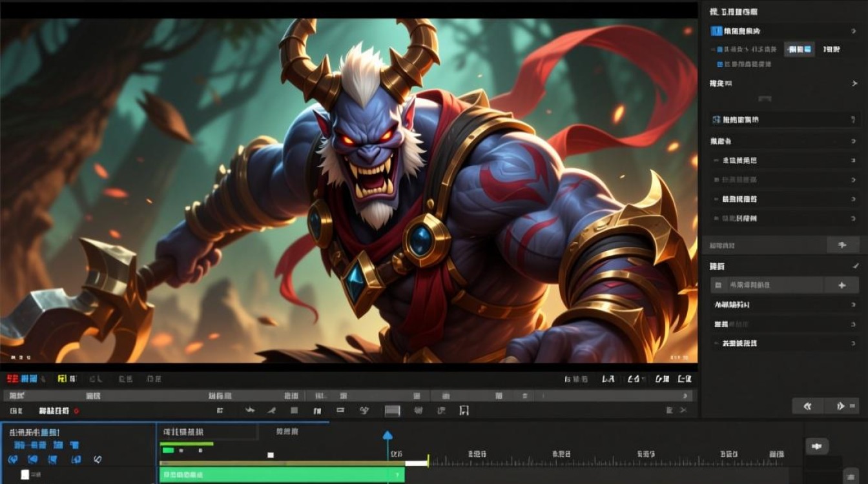The width and height of the screenshot is (868, 484).
Task: Click the rounded arrow button right of the timeline ruler
Action: pos(817,446)
